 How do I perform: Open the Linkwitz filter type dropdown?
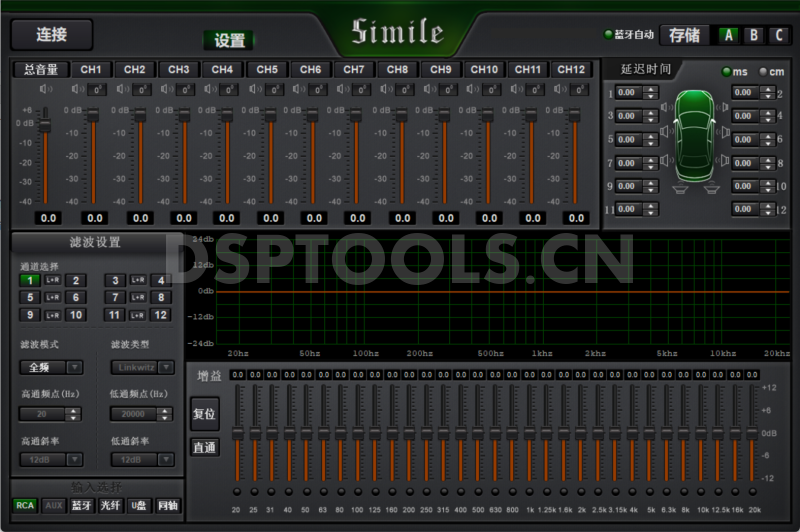[x=142, y=367]
